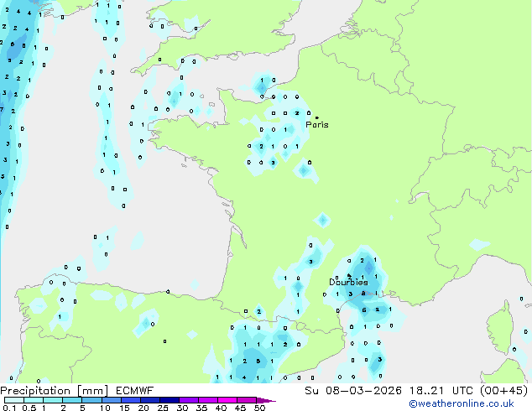Click the '0.1' legend scale label

(x=9, y=408)
